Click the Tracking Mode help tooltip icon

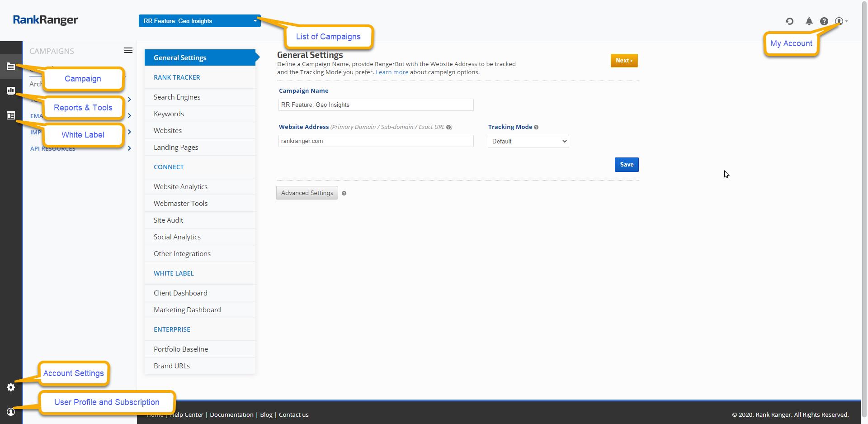(536, 127)
